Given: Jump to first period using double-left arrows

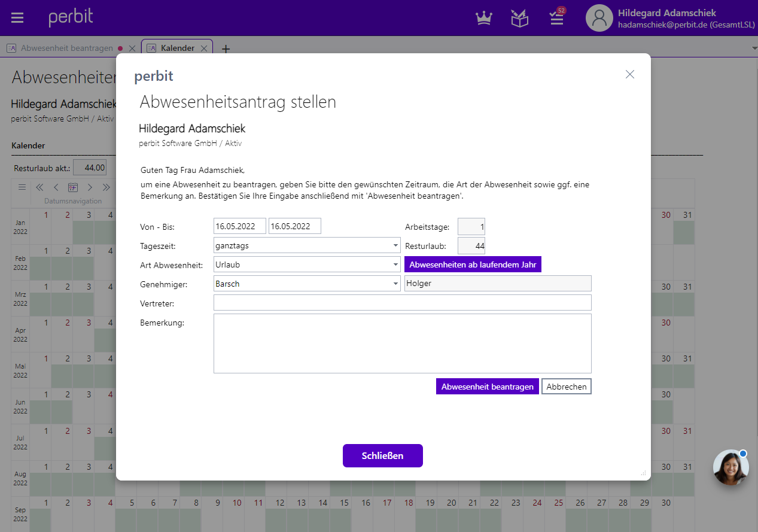Looking at the screenshot, I should coord(39,187).
